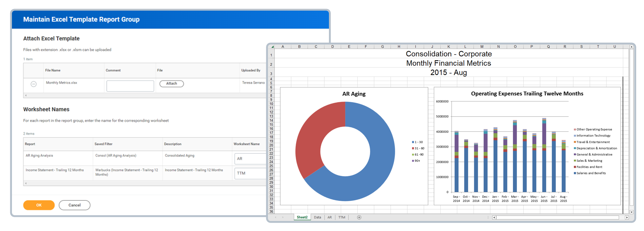Click Operating Expenses Trailing Twelve Months title
Image resolution: width=644 pixels, height=231 pixels.
point(527,93)
